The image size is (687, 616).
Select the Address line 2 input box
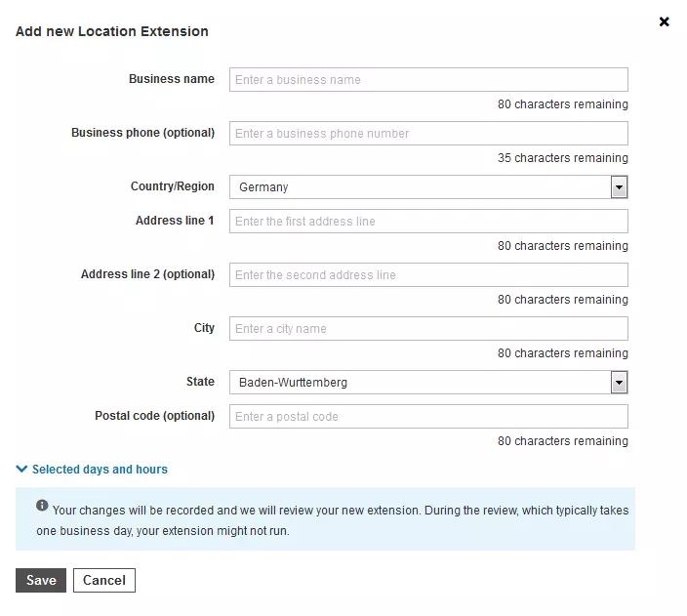pyautogui.click(x=427, y=275)
